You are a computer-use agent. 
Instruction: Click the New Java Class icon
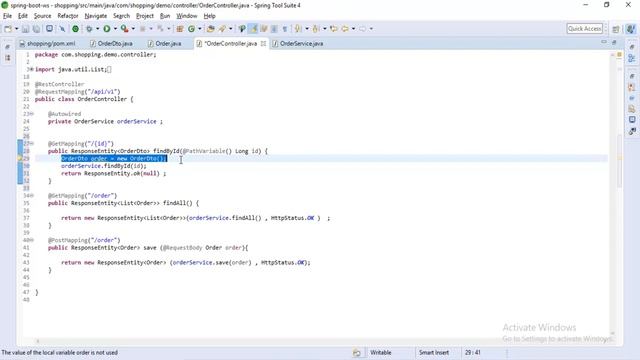pos(191,29)
